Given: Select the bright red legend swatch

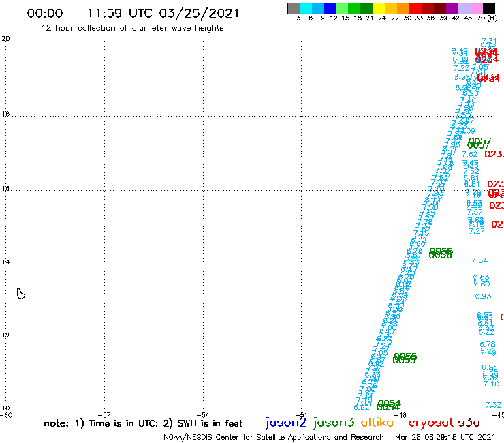Looking at the screenshot, I should point(415,8).
